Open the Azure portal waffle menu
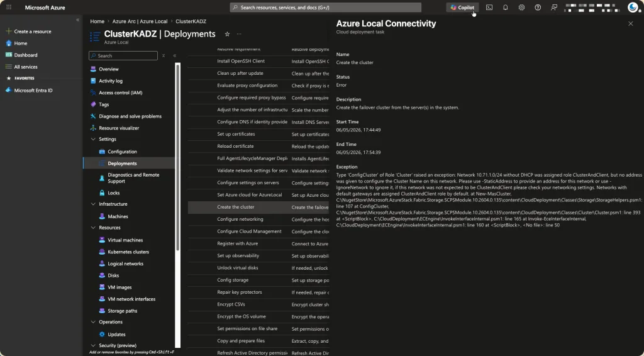The height and width of the screenshot is (356, 644). point(9,8)
